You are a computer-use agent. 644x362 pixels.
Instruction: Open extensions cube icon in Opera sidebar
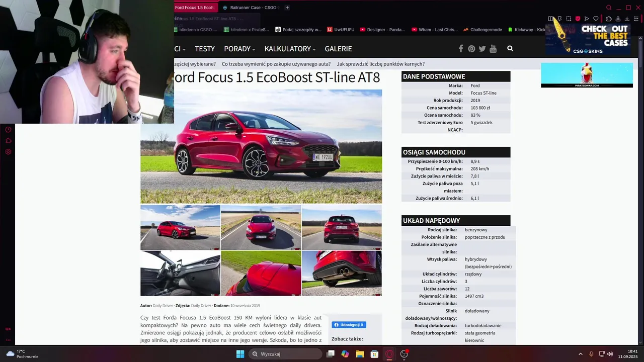[8, 141]
